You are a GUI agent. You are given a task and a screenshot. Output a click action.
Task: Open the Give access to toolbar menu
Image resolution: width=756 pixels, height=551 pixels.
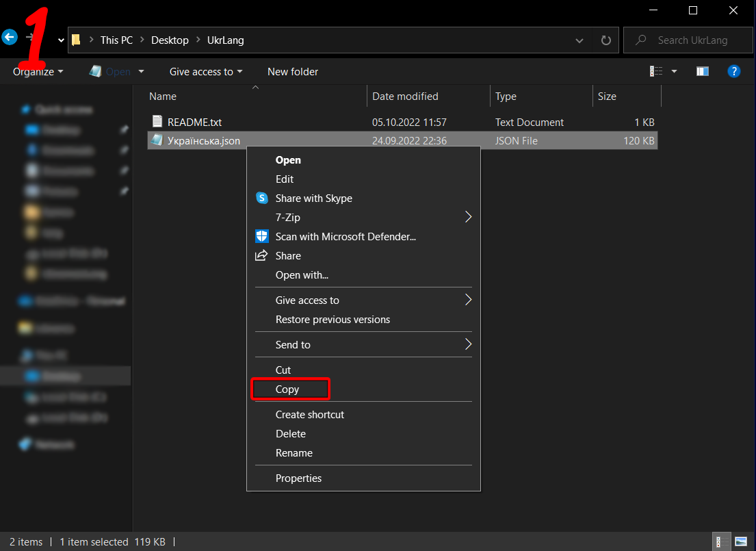click(x=205, y=72)
